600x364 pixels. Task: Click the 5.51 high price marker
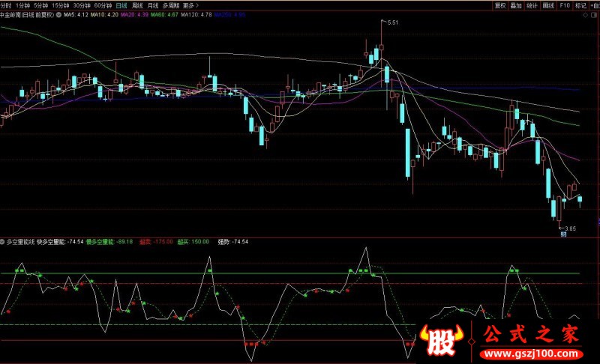tap(391, 24)
